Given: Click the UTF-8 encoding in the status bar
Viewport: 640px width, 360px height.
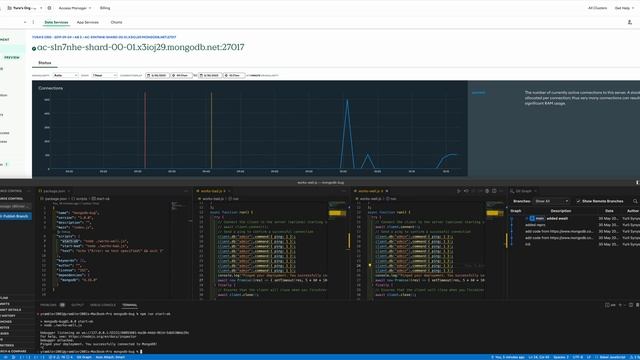Looking at the screenshot, I should (578, 357).
